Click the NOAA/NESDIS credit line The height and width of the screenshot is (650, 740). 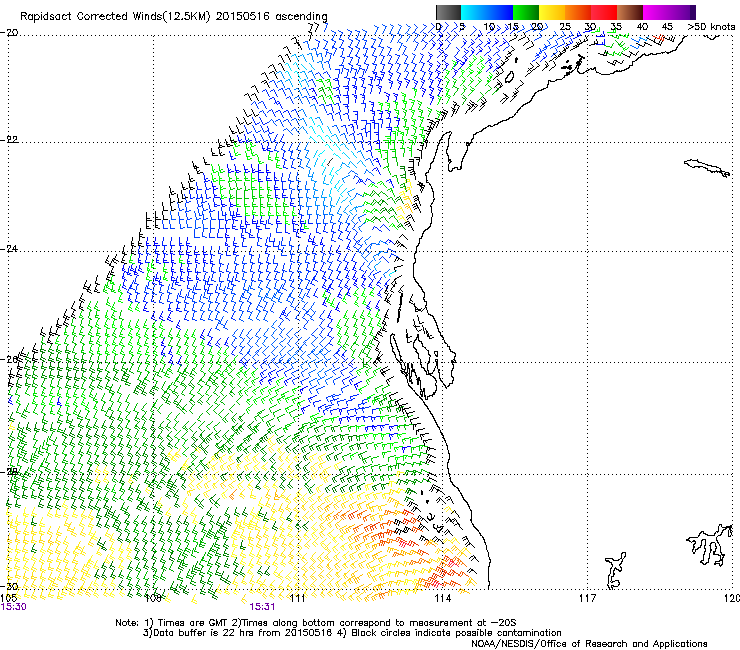pos(589,643)
